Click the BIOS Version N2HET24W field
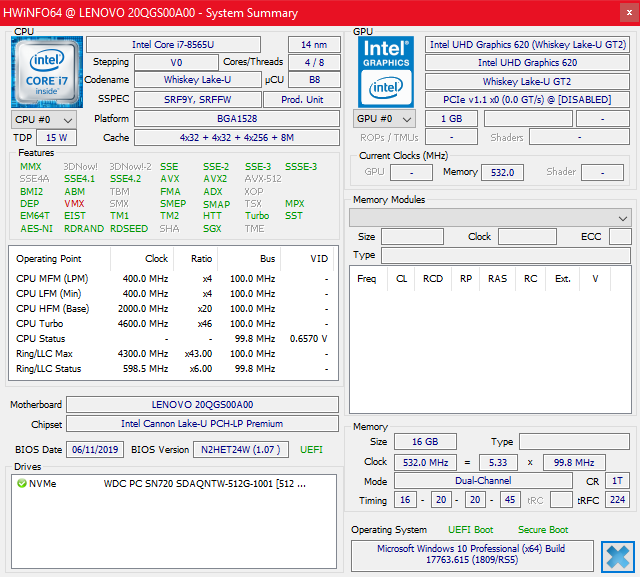Viewport: 640px width, 577px height. (x=239, y=450)
